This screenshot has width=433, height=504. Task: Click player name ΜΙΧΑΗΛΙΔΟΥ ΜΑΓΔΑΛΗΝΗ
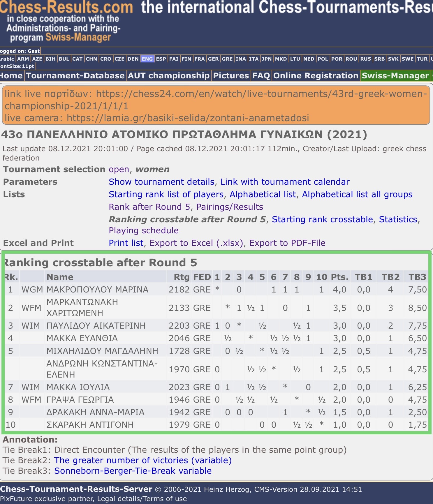(102, 351)
